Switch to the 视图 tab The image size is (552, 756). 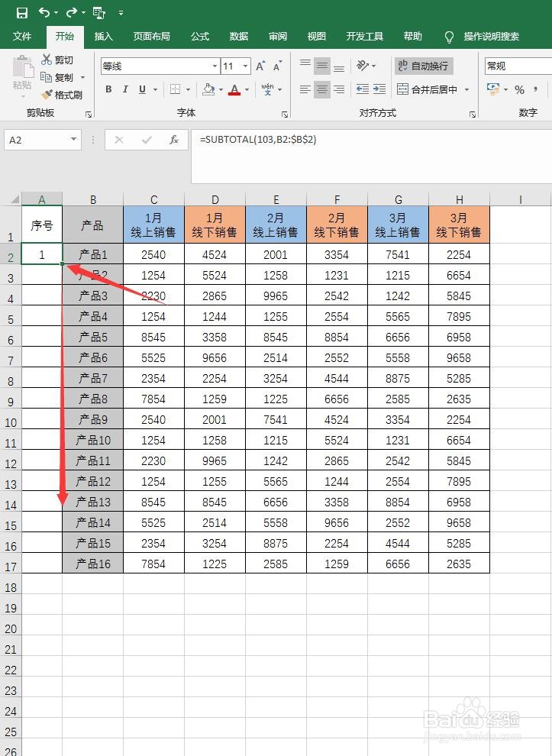[316, 36]
